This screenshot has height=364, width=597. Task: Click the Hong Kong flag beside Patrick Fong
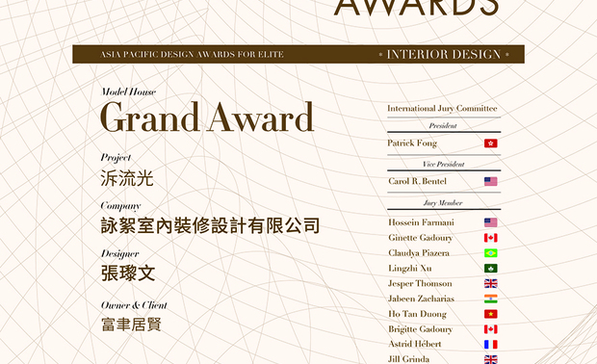pos(491,143)
